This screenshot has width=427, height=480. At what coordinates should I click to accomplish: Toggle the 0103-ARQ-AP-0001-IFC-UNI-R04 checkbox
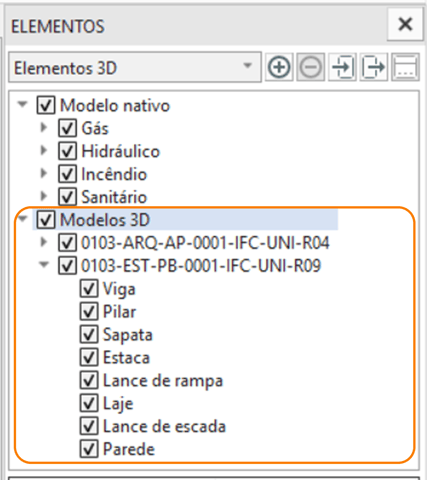point(67,243)
